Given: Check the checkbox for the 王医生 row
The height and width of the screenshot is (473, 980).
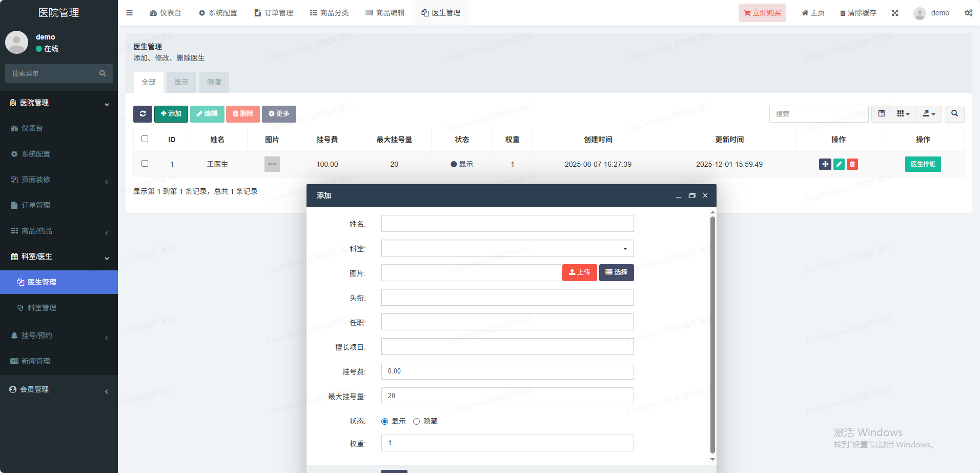Looking at the screenshot, I should (145, 164).
